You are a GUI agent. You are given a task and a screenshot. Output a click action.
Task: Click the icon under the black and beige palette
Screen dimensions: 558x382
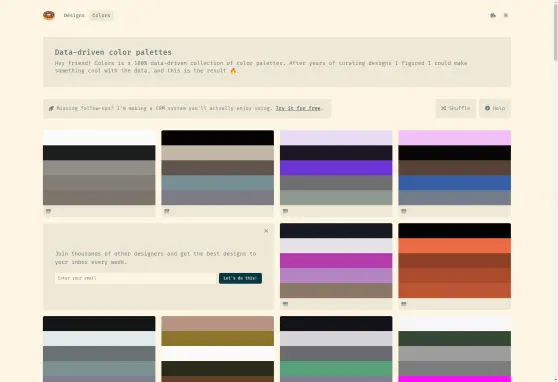pyautogui.click(x=167, y=211)
